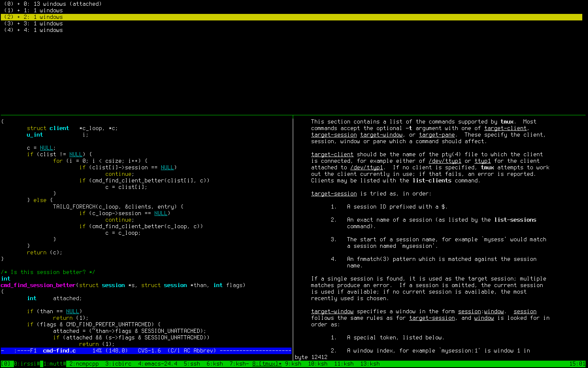Switch to the 5:ssh window
The image size is (588, 368).
192,364
